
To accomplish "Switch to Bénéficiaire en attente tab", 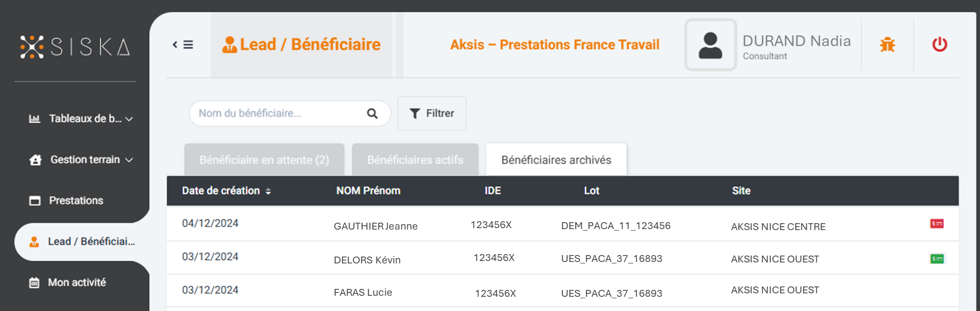I will pos(264,159).
